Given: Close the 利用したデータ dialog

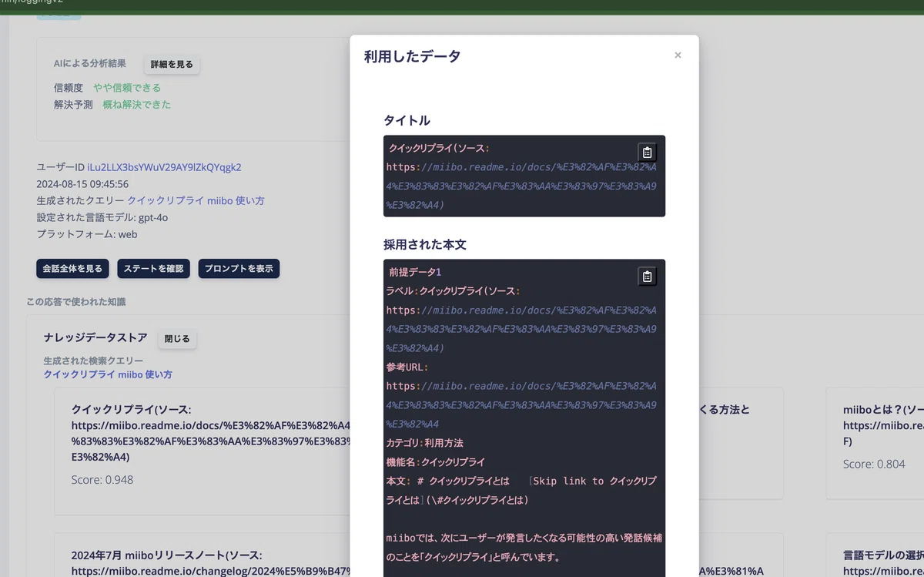Looking at the screenshot, I should tap(678, 55).
